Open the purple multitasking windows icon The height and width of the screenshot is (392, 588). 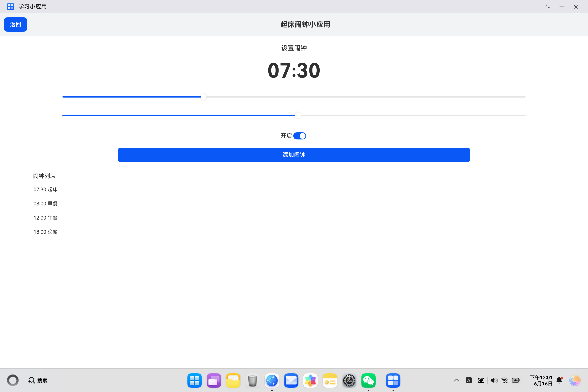[214, 380]
